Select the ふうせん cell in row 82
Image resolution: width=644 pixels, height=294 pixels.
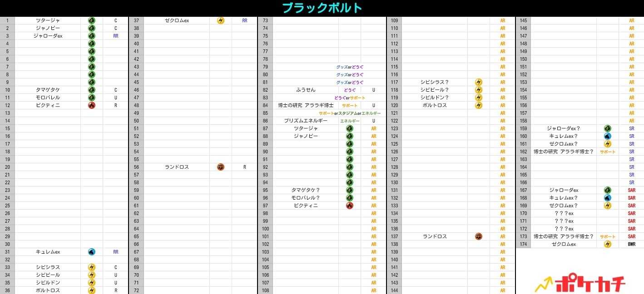click(x=306, y=90)
